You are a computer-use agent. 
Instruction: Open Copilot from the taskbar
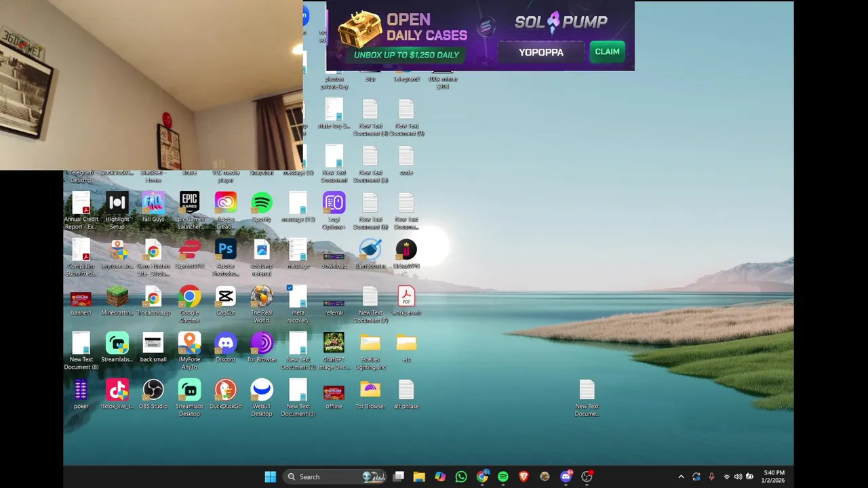pos(440,476)
